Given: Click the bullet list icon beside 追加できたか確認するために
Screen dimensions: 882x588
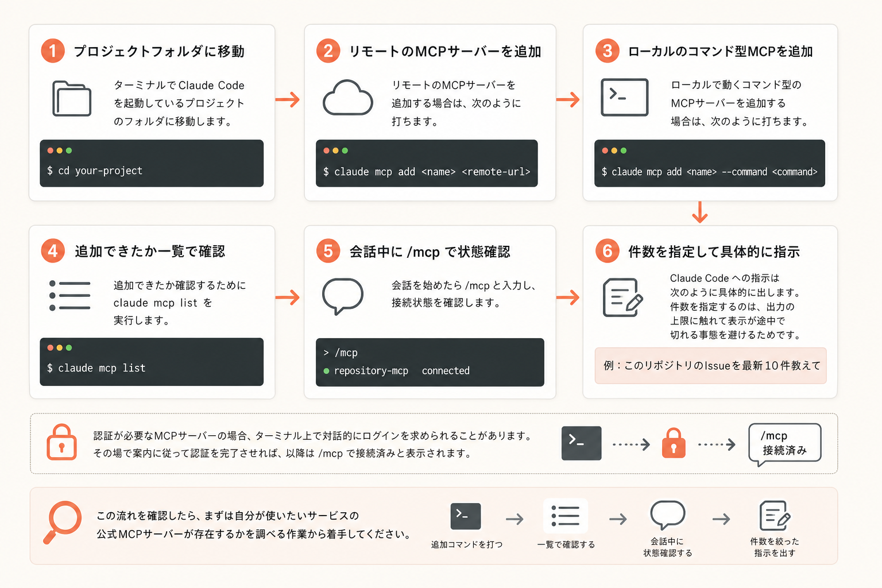Looking at the screenshot, I should (70, 296).
